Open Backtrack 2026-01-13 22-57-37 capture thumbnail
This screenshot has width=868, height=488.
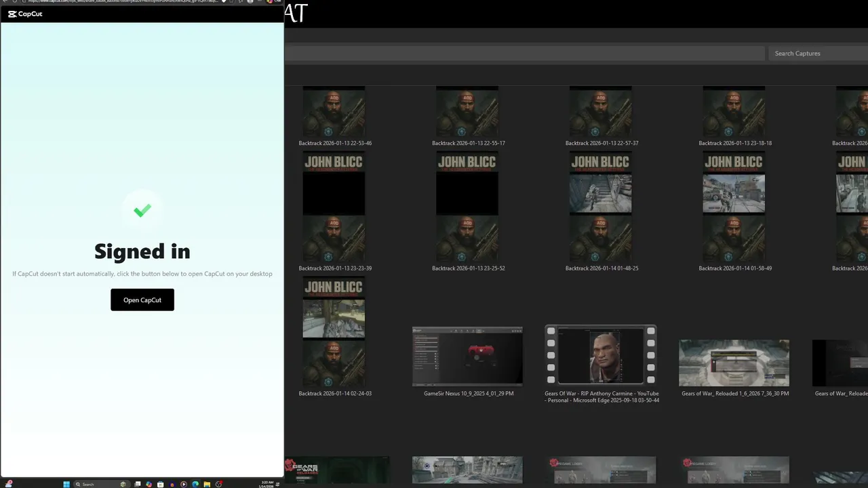click(x=601, y=112)
